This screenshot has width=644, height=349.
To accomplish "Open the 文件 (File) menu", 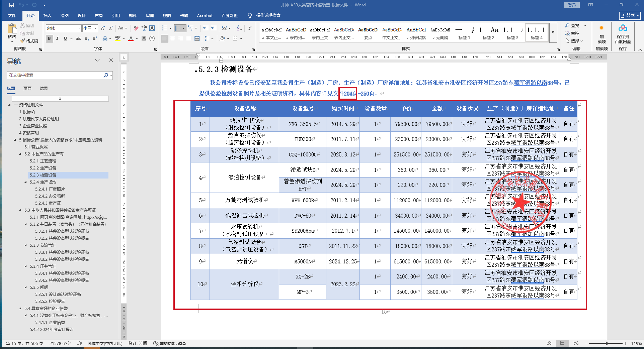I will [12, 16].
